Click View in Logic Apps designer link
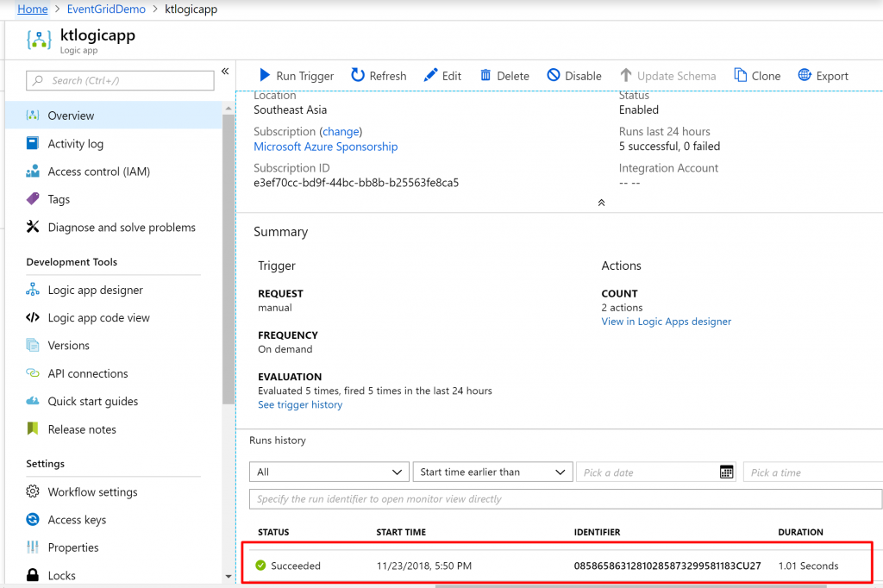The image size is (883, 588). 667,321
